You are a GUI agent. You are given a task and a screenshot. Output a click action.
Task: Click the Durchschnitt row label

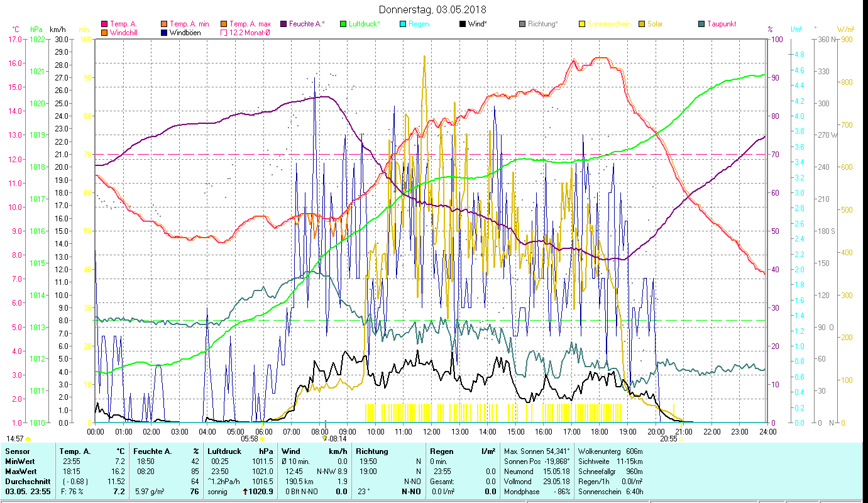click(x=26, y=482)
